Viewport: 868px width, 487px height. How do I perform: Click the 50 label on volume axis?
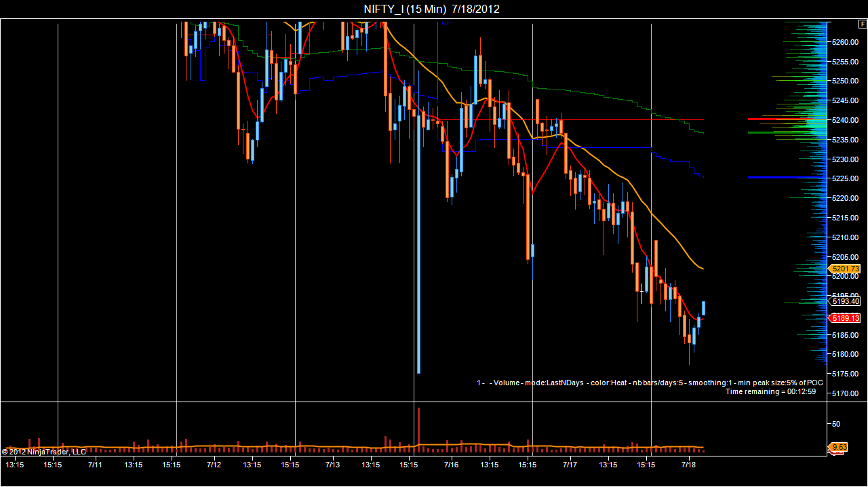coord(836,425)
